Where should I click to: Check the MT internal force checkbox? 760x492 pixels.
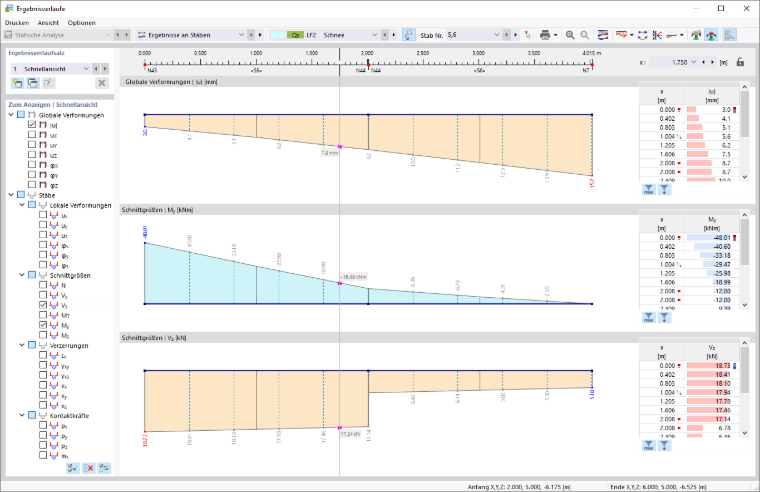(x=43, y=315)
